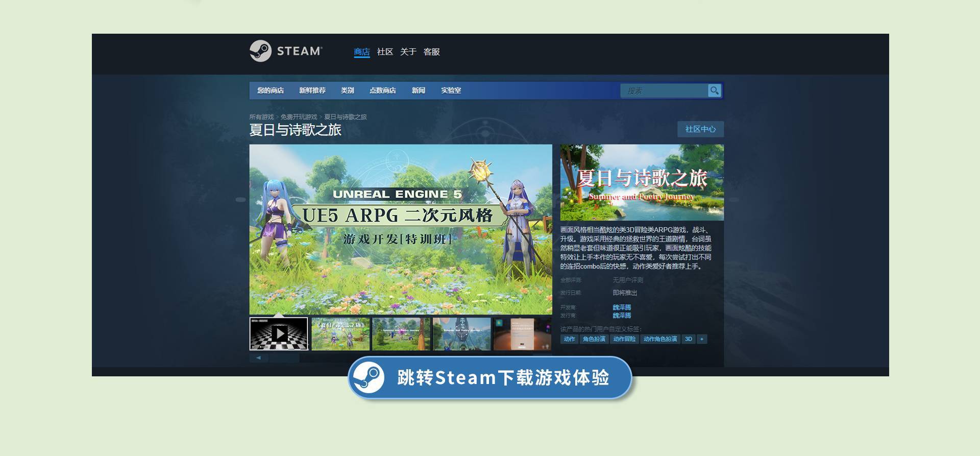
Task: Click the left arrow of thumbnail scrollbar
Action: [258, 358]
